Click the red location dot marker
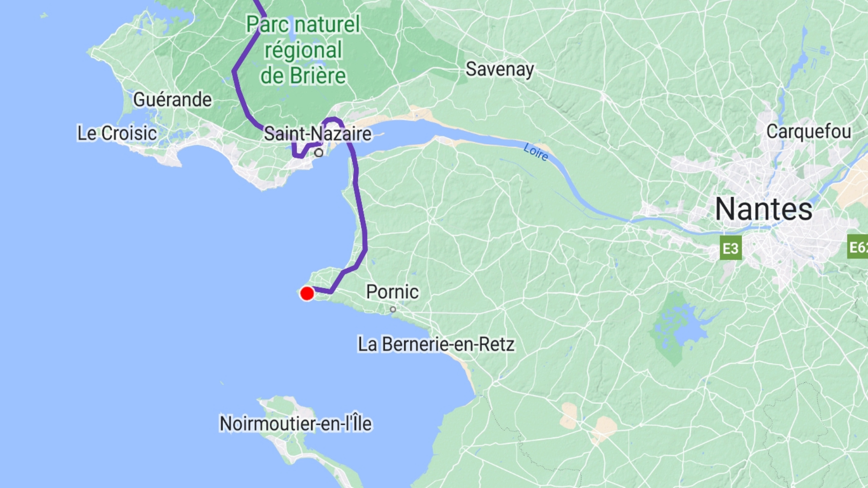Image resolution: width=868 pixels, height=488 pixels. pos(307,294)
